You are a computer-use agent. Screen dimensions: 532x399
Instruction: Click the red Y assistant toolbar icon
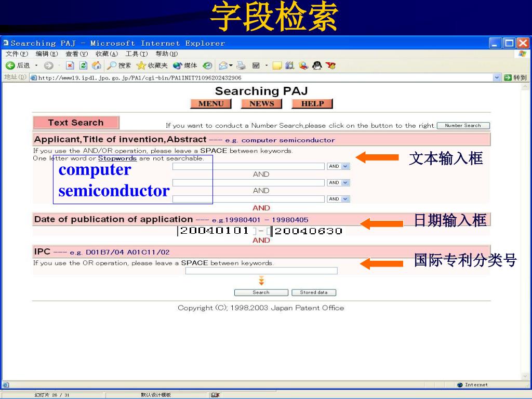(x=330, y=65)
